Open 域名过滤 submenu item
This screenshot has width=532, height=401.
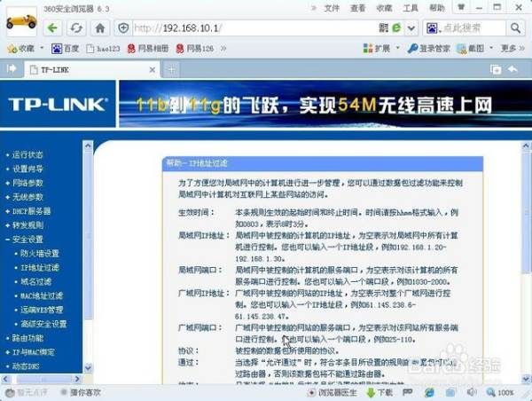[x=36, y=281]
